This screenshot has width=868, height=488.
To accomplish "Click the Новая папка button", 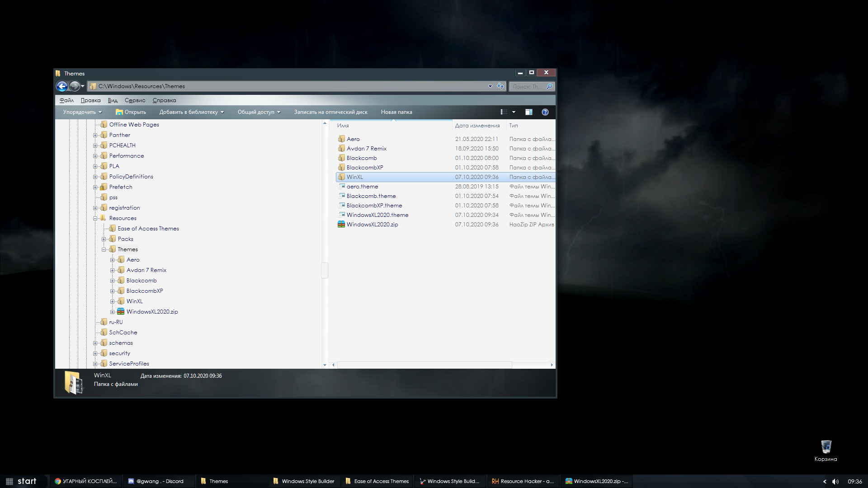I will (396, 112).
